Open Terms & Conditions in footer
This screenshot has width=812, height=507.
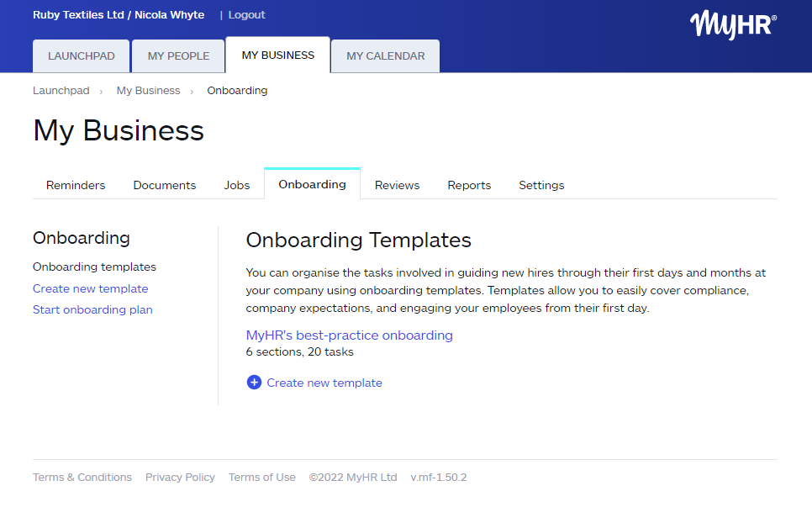(x=82, y=477)
